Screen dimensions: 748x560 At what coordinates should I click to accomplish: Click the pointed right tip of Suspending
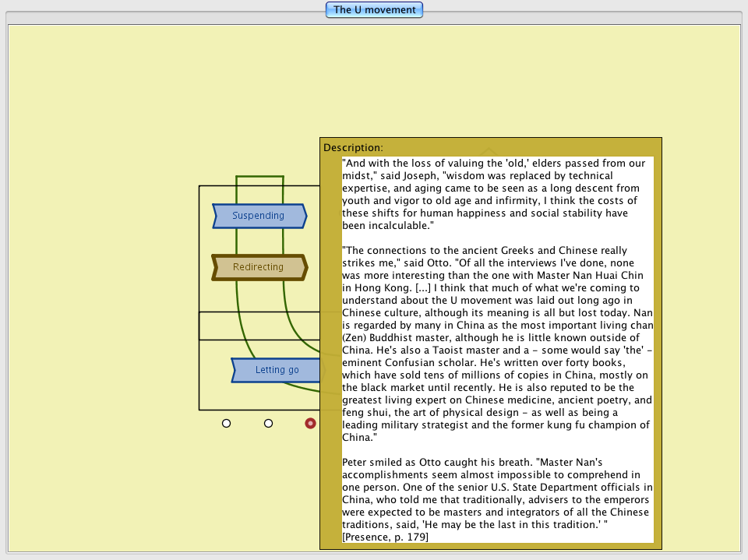[305, 216]
